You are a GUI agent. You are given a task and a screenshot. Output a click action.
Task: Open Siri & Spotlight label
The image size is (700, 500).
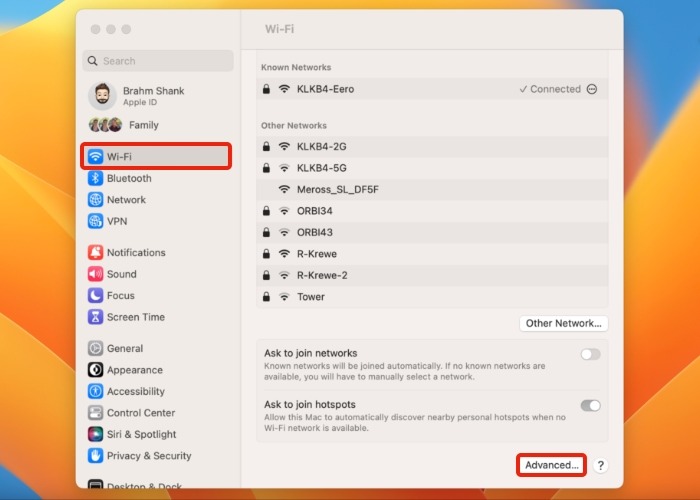[x=142, y=434]
